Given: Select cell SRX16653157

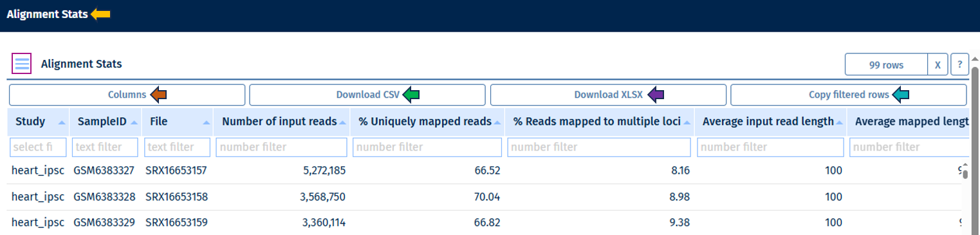Looking at the screenshot, I should 176,171.
